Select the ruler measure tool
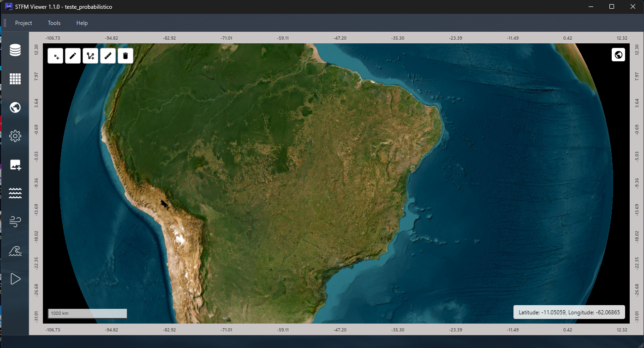644x348 pixels. 108,56
